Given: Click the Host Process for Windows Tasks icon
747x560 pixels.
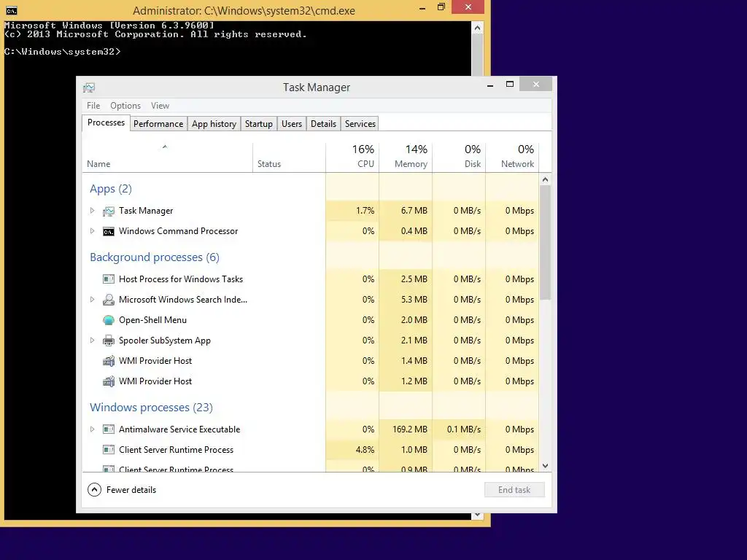Looking at the screenshot, I should coord(109,279).
